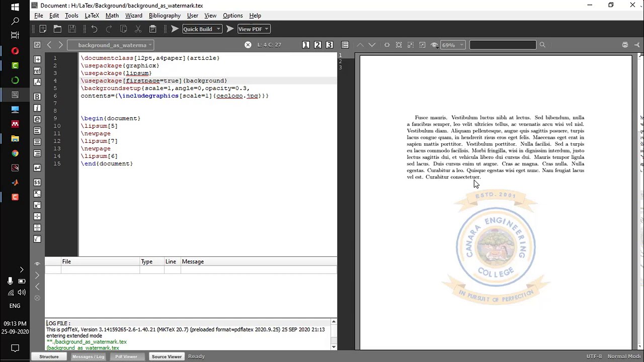644x362 pixels.
Task: Open the Wizard menu
Action: click(x=134, y=16)
